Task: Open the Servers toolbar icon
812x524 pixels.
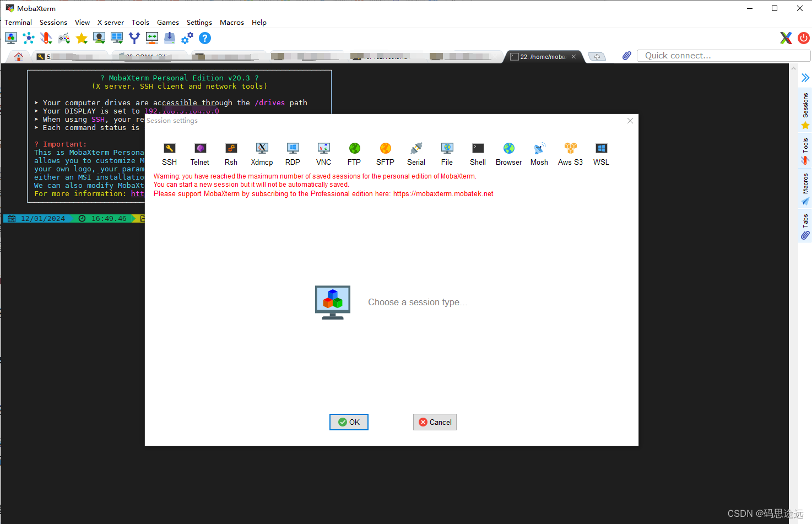Action: (29, 38)
